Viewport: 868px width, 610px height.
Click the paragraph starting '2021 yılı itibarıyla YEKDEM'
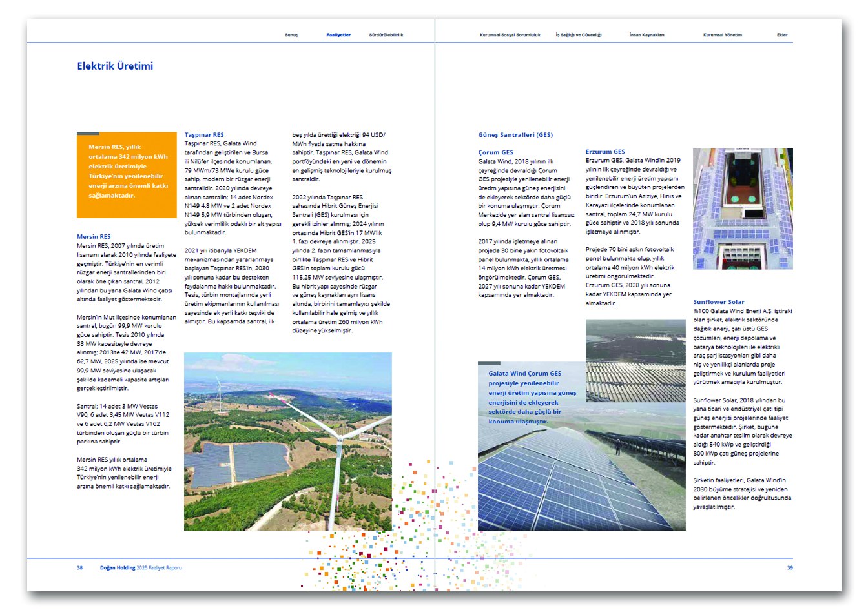232,286
